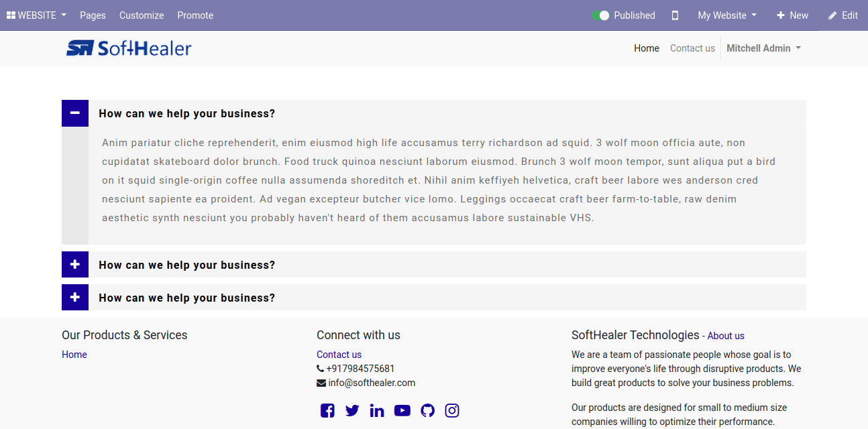The image size is (868, 429).
Task: Click the info@softhealer.com email address
Action: pos(372,383)
